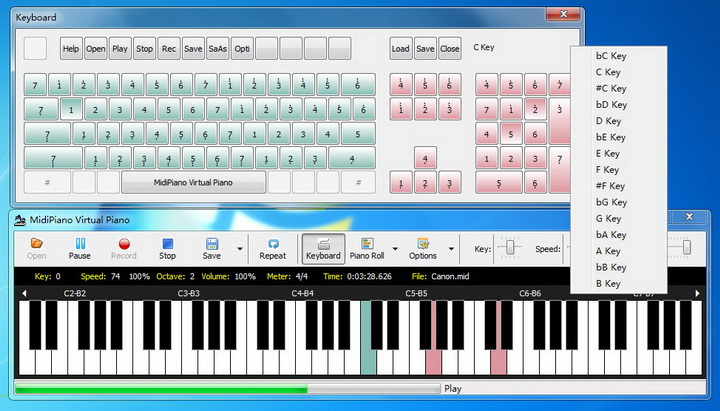Expand the Piano Roll dropdown arrow

pyautogui.click(x=395, y=248)
